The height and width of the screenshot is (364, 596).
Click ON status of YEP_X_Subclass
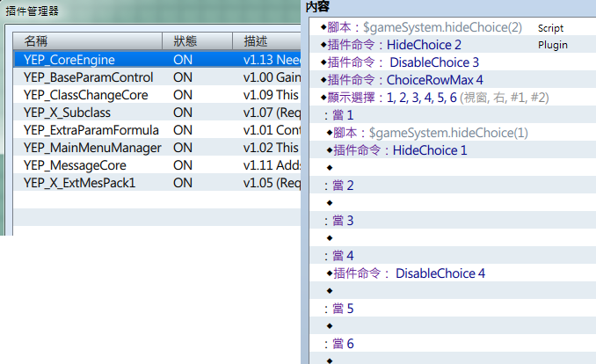point(183,113)
